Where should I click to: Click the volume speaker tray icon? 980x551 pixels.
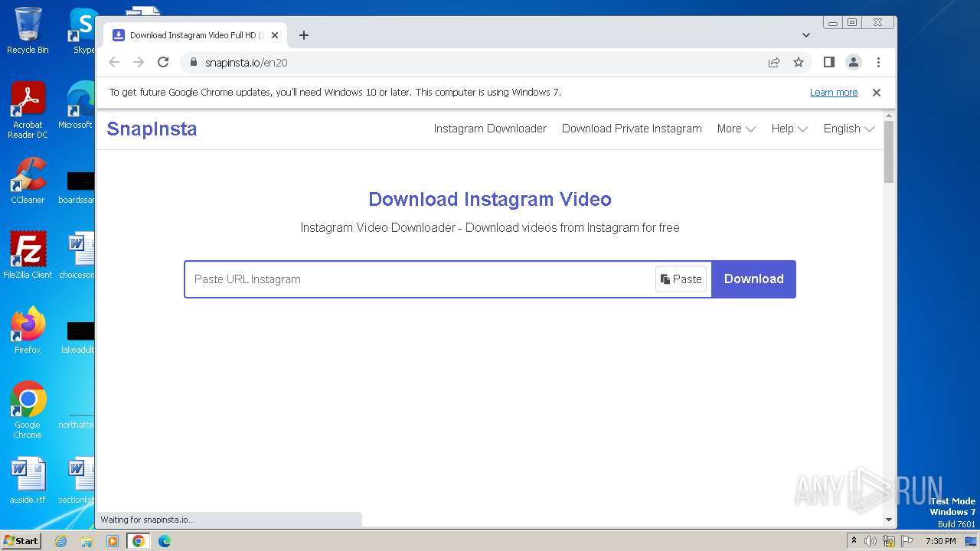871,541
